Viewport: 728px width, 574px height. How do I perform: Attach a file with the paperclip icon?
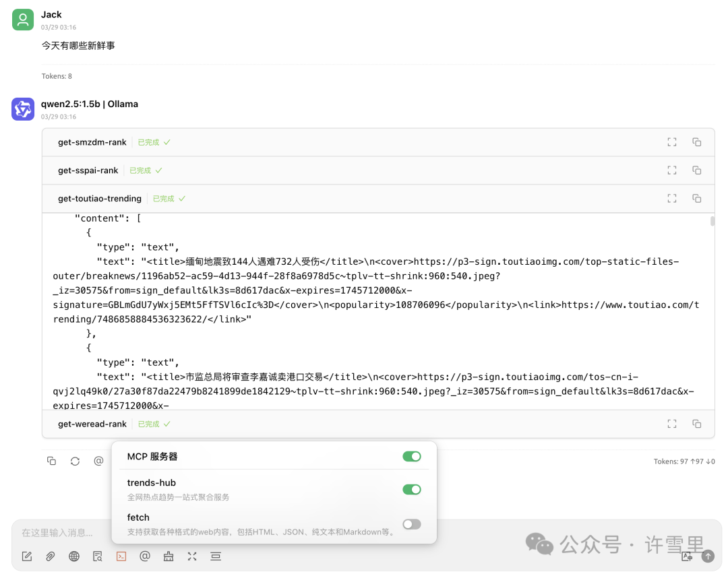51,556
